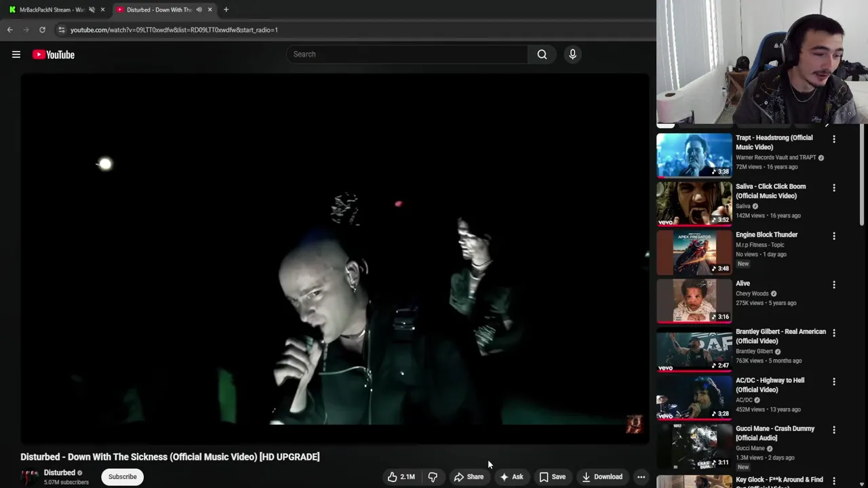Open the Disturbed channel name link
The width and height of the screenshot is (868, 488).
point(60,472)
